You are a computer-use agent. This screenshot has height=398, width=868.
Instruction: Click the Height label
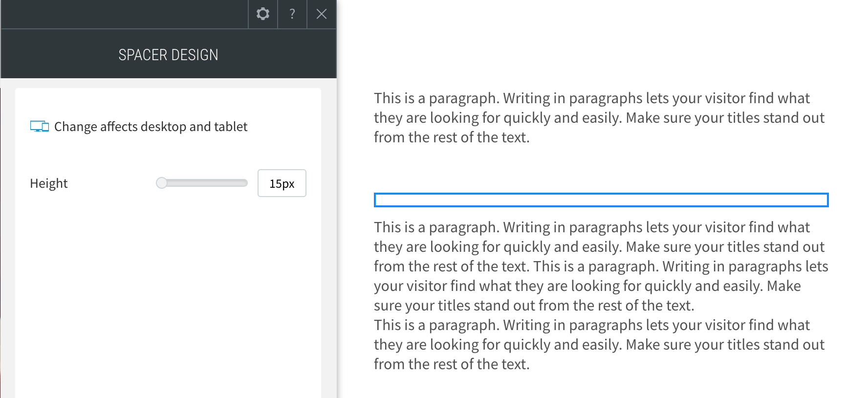(49, 183)
